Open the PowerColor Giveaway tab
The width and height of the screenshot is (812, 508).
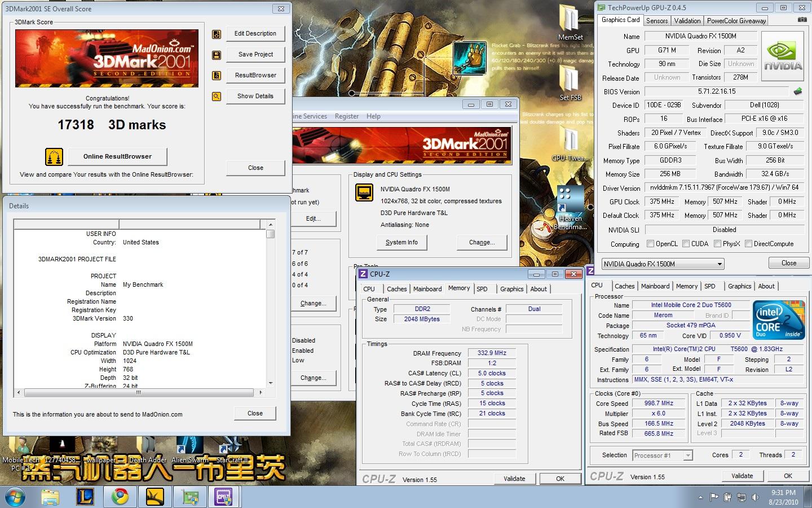pyautogui.click(x=736, y=21)
